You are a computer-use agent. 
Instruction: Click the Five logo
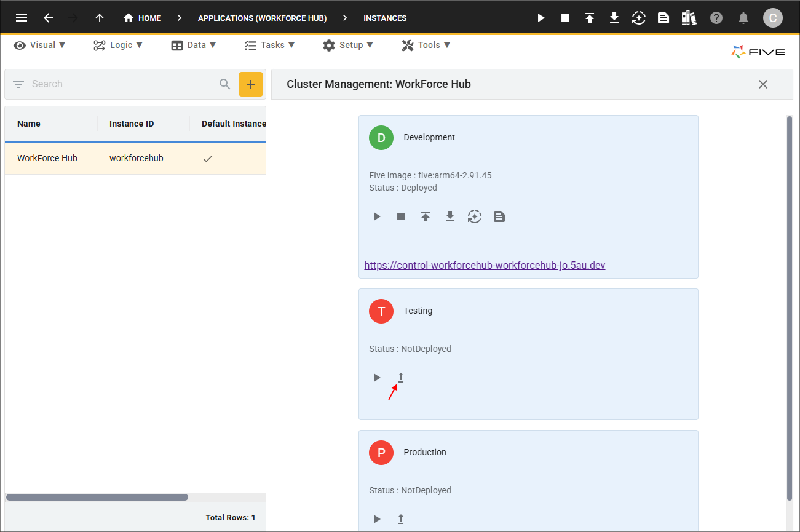coord(758,52)
